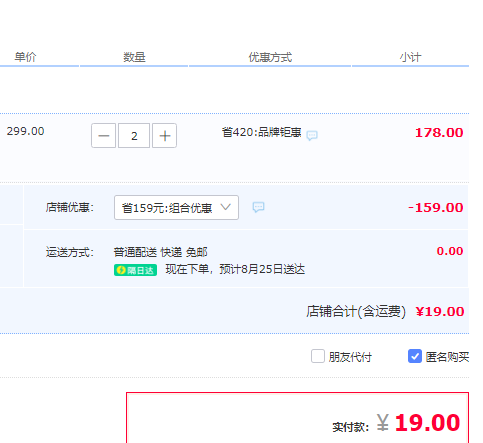Click the dropdown chevron arrow in 店铺优惠

(226, 207)
